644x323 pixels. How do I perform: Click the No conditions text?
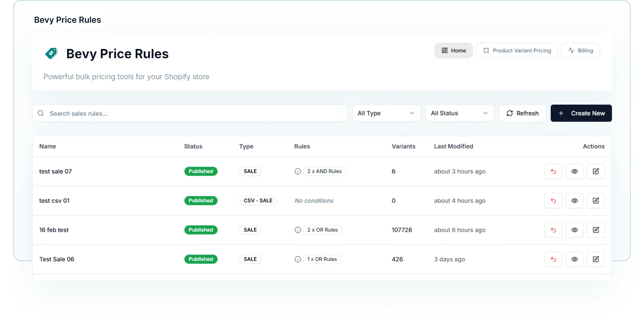point(314,200)
